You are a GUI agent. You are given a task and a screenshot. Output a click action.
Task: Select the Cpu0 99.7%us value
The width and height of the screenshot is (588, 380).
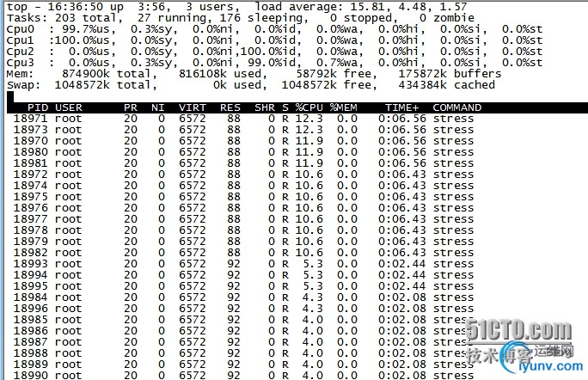tap(86, 29)
